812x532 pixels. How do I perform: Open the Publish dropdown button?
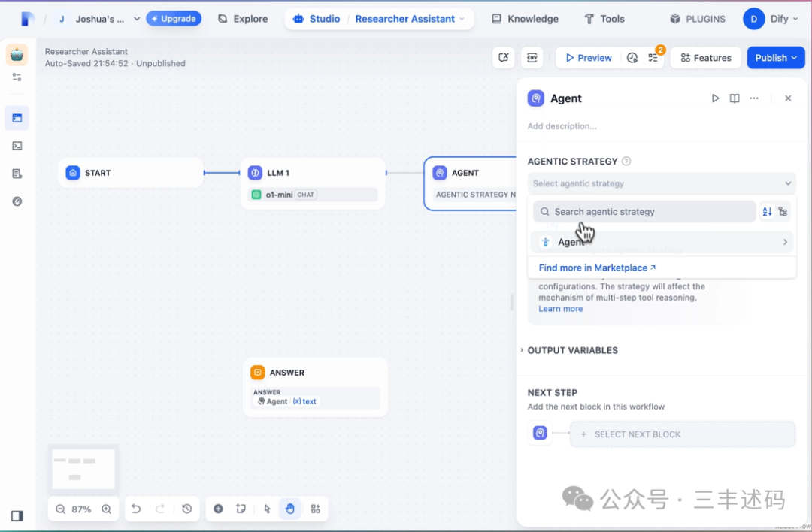pos(776,57)
